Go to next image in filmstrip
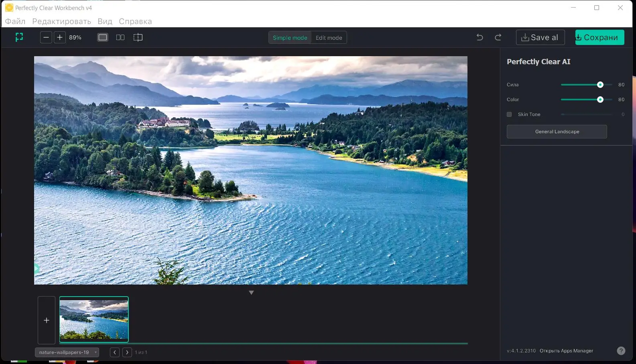The height and width of the screenshot is (364, 636). [x=127, y=352]
